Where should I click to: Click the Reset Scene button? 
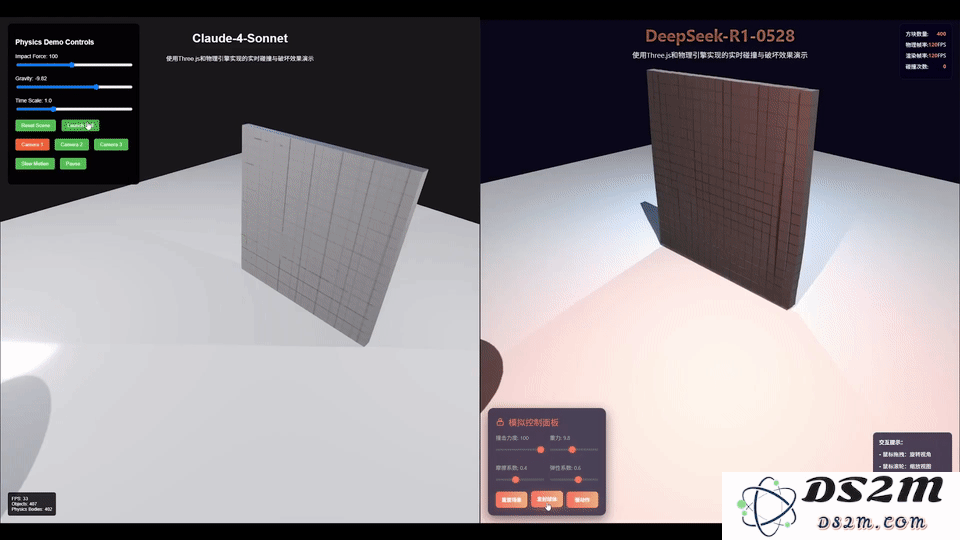[x=36, y=126]
